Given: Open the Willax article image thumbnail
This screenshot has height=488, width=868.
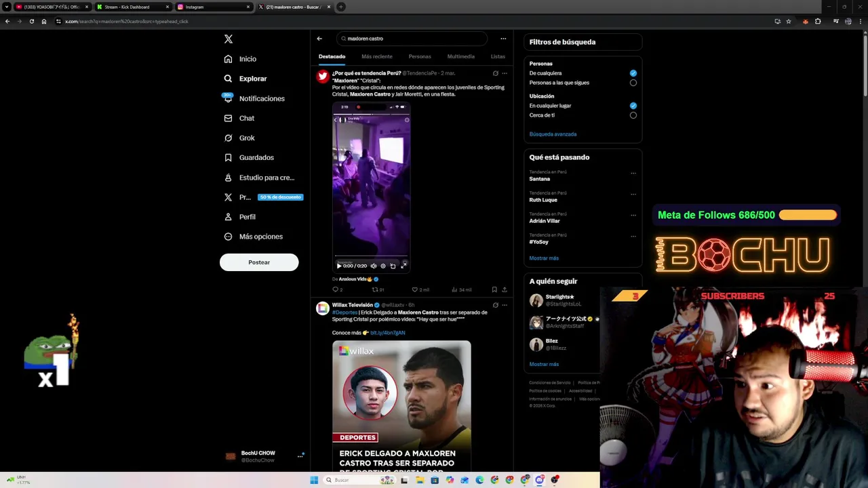Looking at the screenshot, I should click(x=401, y=405).
